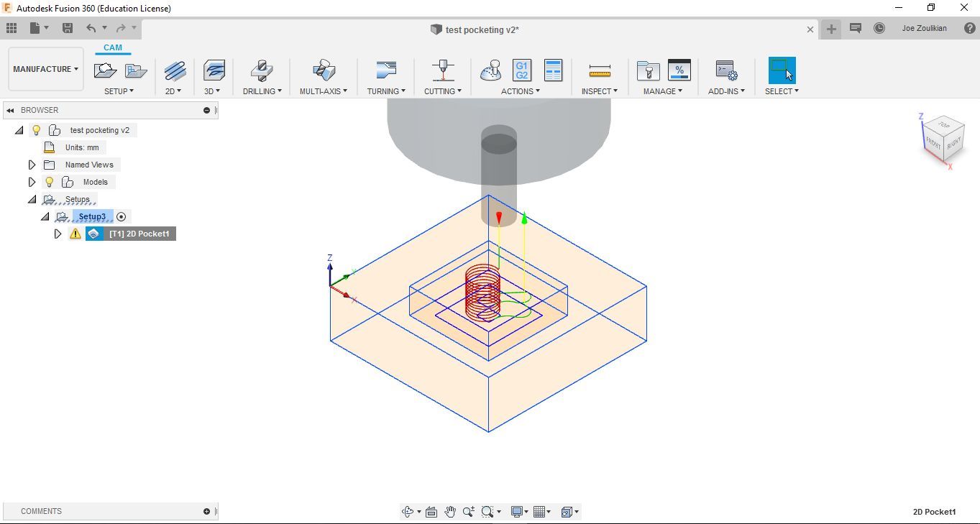The height and width of the screenshot is (524, 980).
Task: Select the 2D milling strategy icon
Action: [x=174, y=70]
